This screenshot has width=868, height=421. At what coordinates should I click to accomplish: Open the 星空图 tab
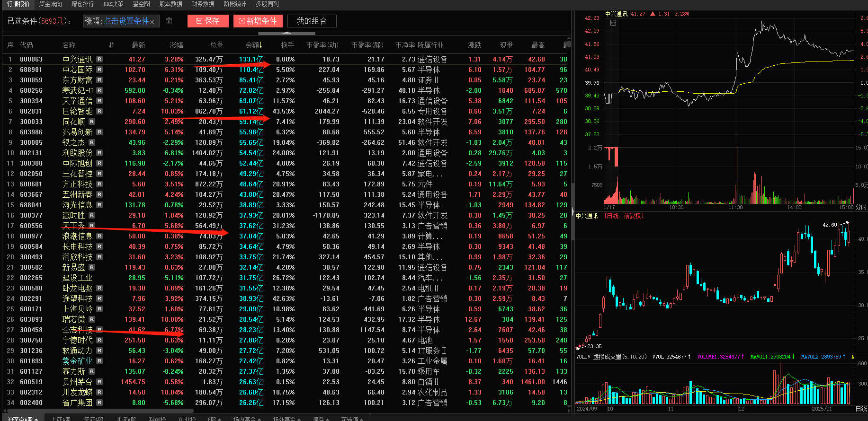coord(141,4)
